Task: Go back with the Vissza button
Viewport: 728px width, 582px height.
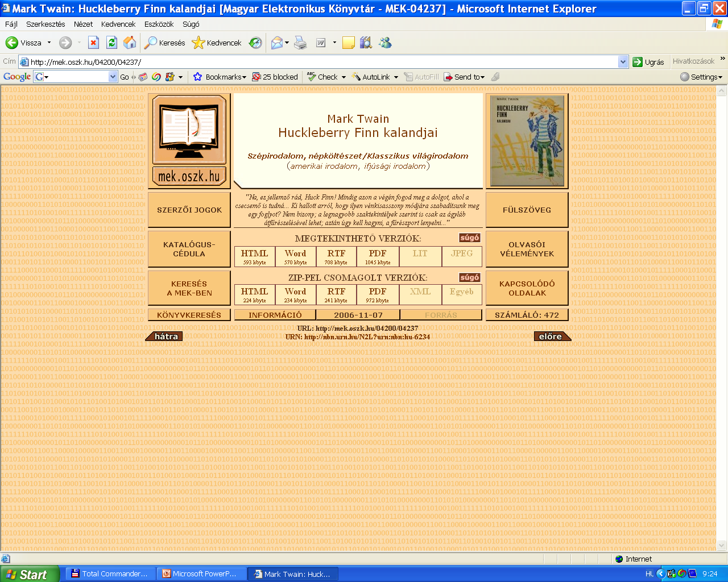Action: point(23,43)
